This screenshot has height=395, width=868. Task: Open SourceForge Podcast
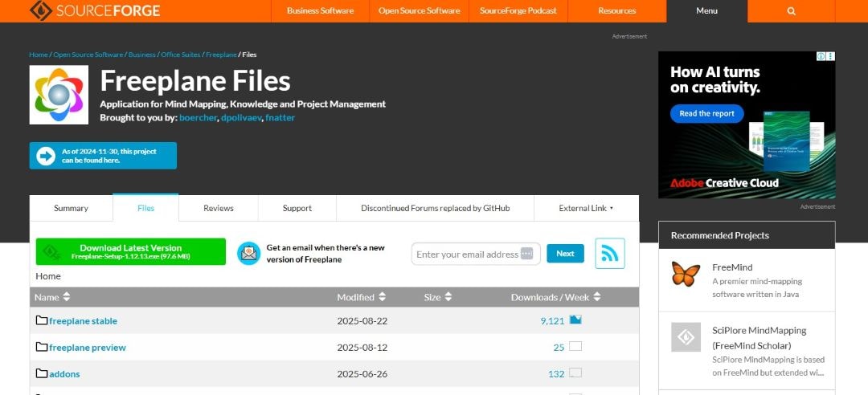point(518,11)
